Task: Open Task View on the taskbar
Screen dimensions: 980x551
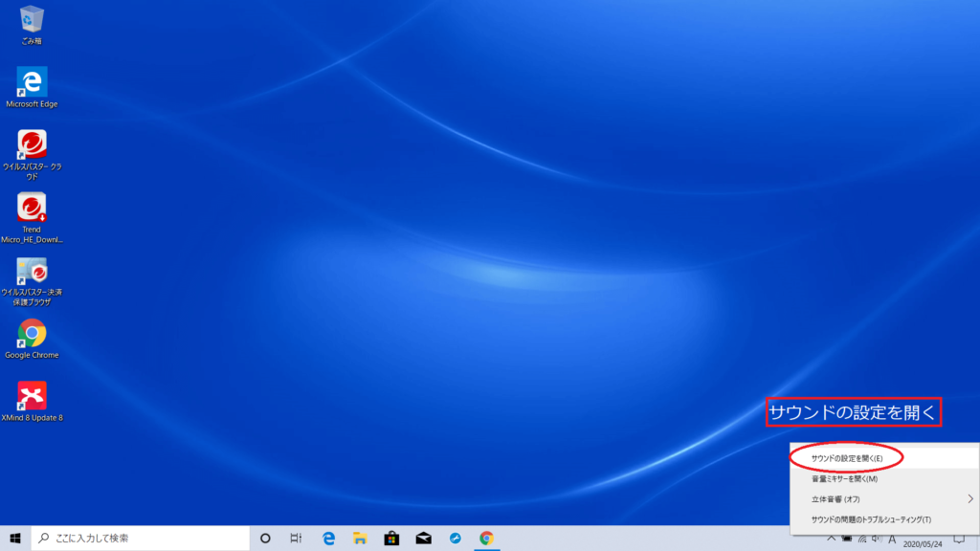Action: [x=297, y=538]
